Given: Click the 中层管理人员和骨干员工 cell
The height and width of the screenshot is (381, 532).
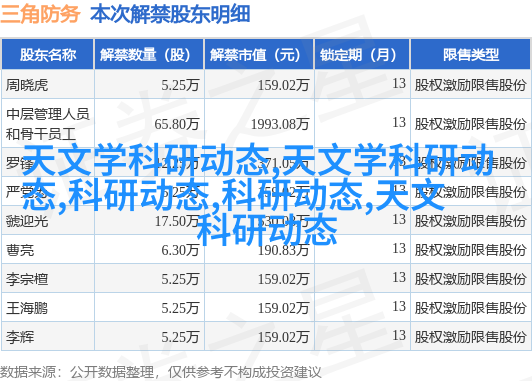Looking at the screenshot, I should [x=48, y=124].
